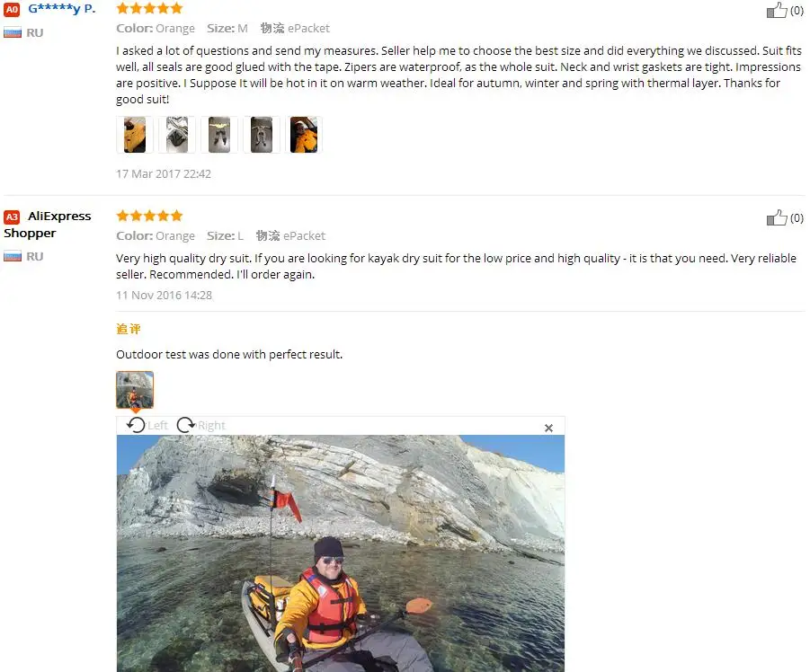Open the second review photo thumbnail
This screenshot has height=672, width=810.
click(x=177, y=135)
